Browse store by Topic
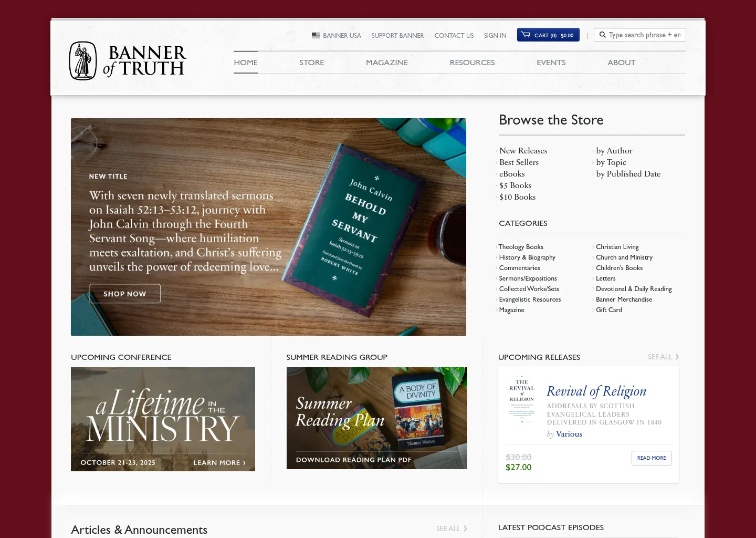Screen dimensions: 756x538 (x=611, y=162)
